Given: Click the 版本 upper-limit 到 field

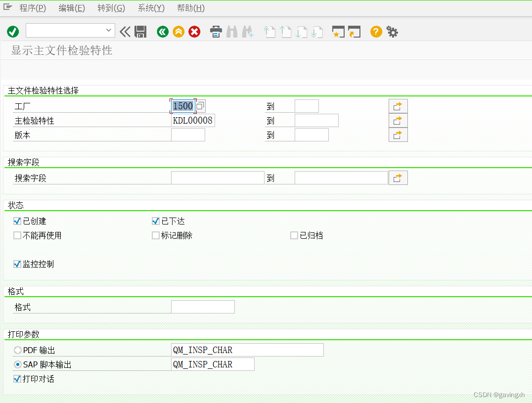Looking at the screenshot, I should coord(311,134).
